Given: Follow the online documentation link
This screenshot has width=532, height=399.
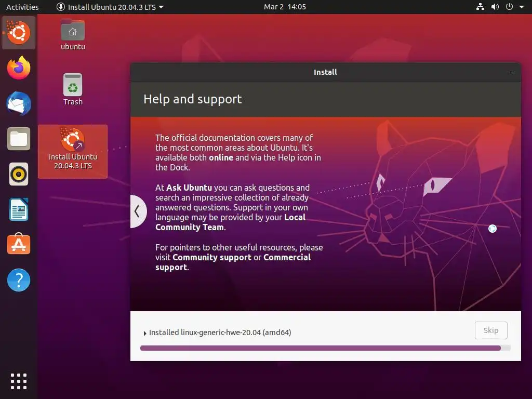Looking at the screenshot, I should (221, 157).
